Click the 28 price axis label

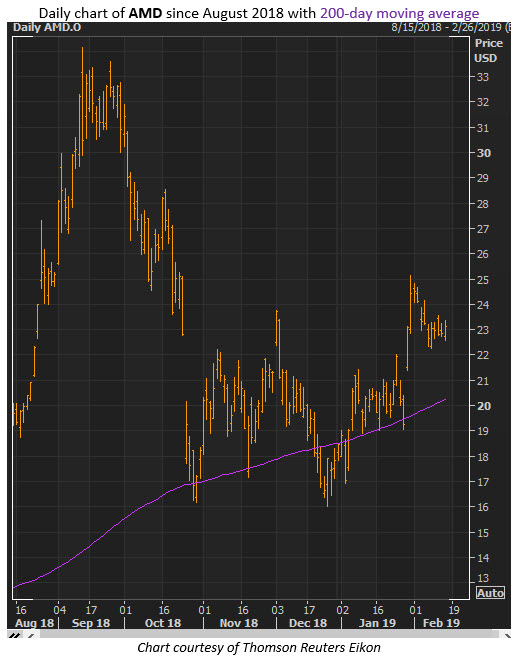pos(483,204)
